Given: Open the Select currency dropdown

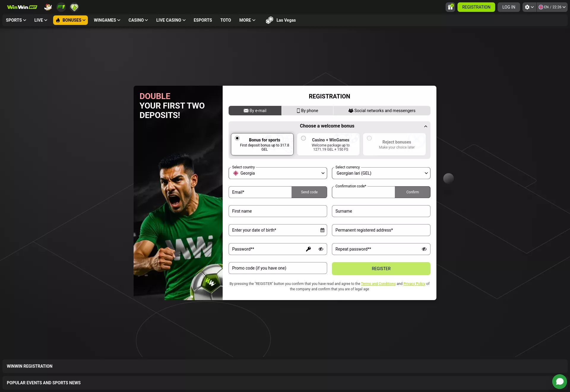Looking at the screenshot, I should [x=381, y=173].
